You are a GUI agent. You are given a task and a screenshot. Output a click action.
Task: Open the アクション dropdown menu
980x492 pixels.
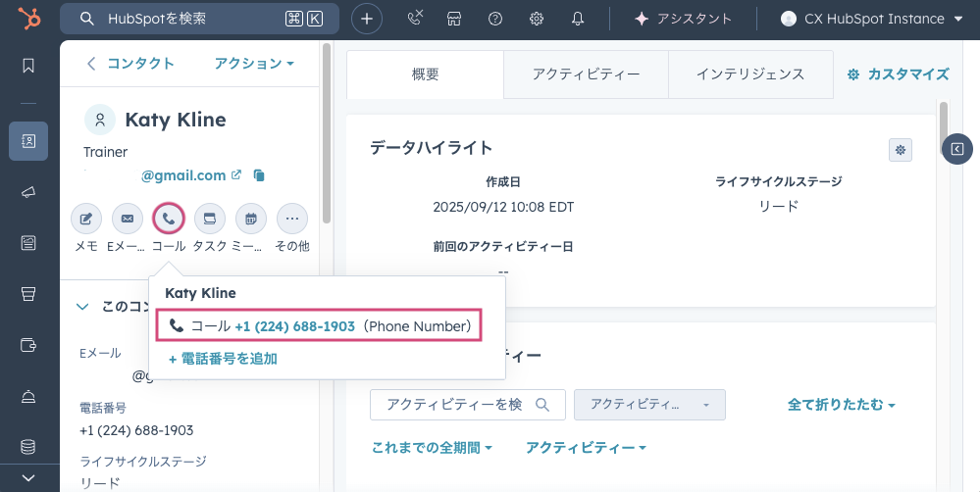(x=254, y=64)
